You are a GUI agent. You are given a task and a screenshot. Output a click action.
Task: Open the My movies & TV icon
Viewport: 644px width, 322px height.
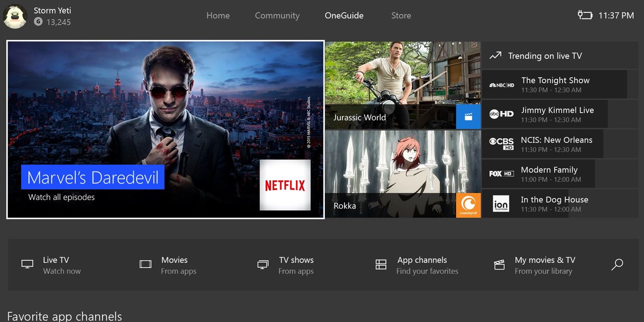click(499, 264)
